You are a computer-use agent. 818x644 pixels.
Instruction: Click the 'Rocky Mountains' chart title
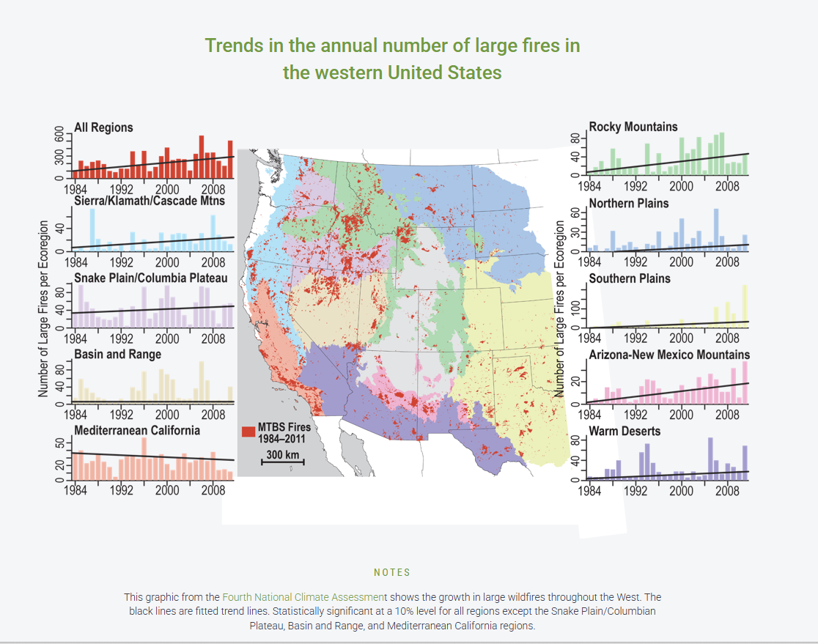tap(633, 127)
